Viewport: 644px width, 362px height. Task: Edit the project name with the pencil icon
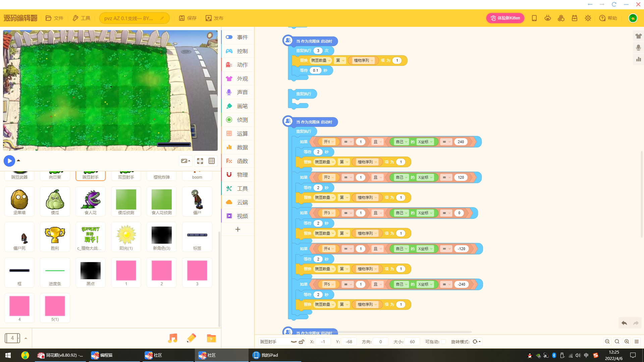162,18
